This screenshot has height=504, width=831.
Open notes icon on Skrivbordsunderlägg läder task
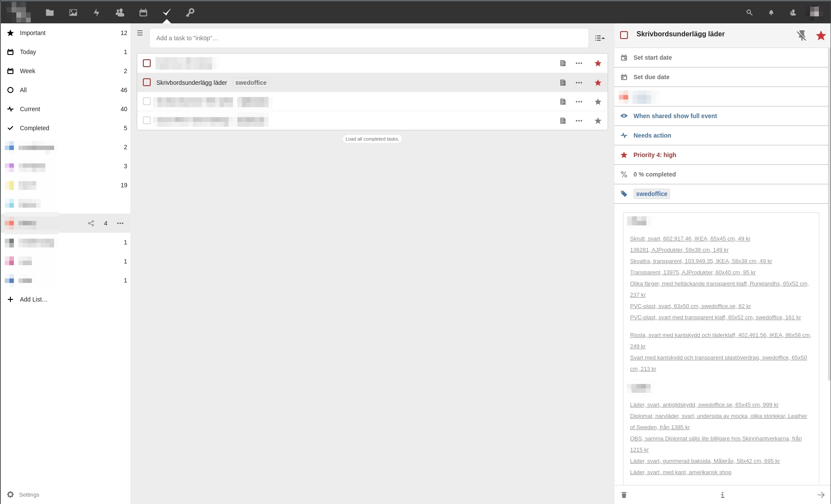point(563,82)
